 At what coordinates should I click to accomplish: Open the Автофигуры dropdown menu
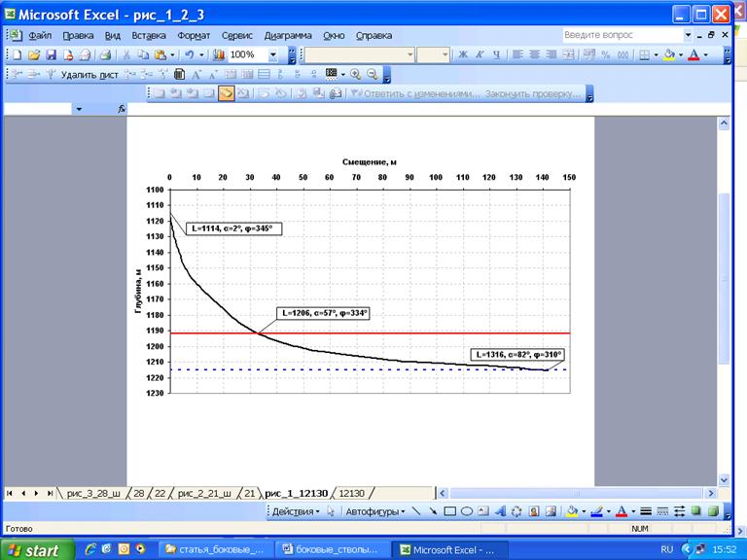pos(373,510)
